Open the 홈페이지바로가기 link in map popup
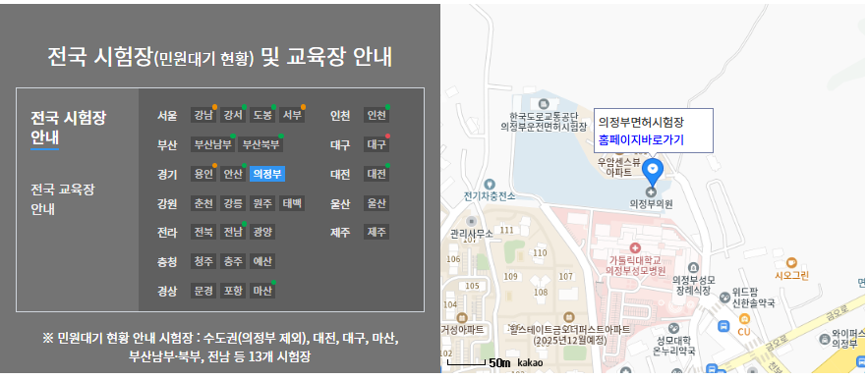This screenshot has width=868, height=380. coord(641,139)
